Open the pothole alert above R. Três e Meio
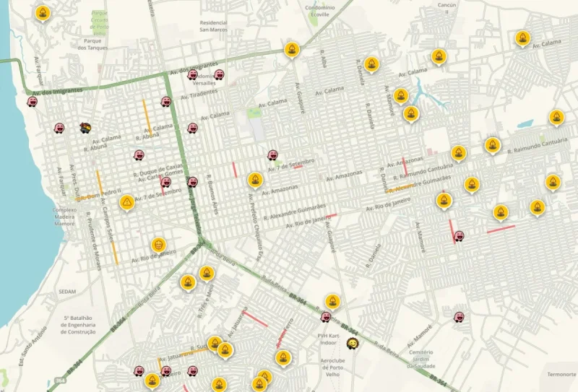This screenshot has width=578, height=392. (x=207, y=274)
